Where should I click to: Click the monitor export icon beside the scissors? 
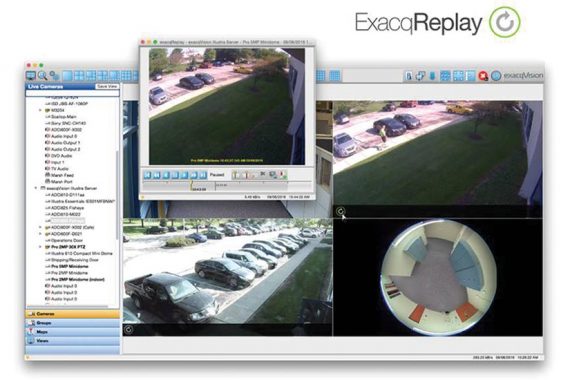tap(273, 175)
